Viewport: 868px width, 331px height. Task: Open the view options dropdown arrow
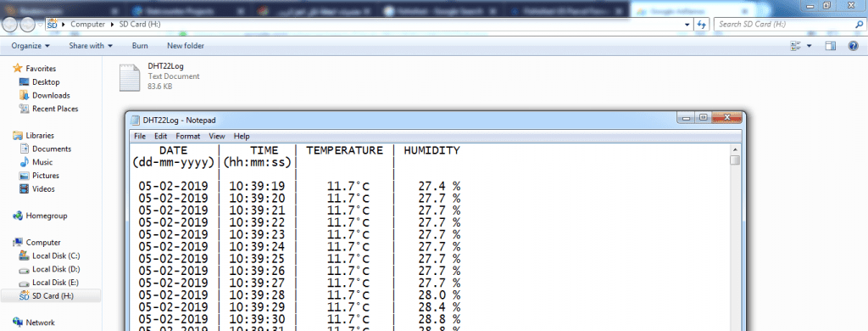click(810, 46)
